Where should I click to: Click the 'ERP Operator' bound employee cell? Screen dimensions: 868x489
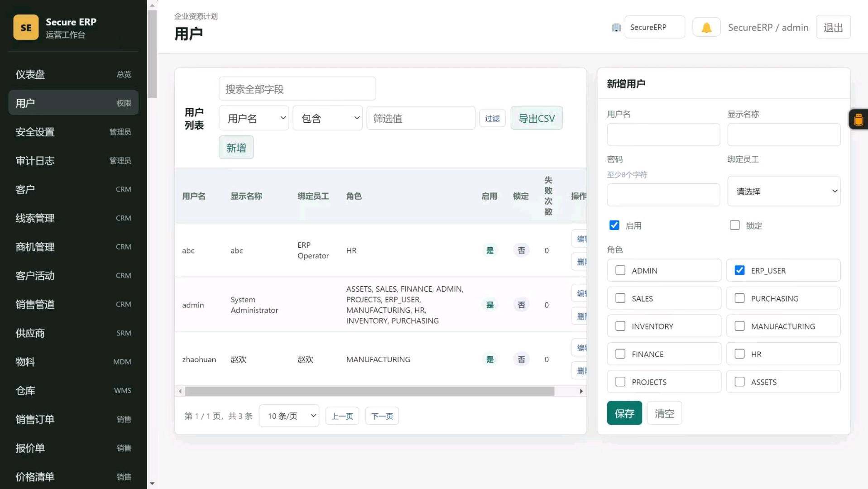313,250
